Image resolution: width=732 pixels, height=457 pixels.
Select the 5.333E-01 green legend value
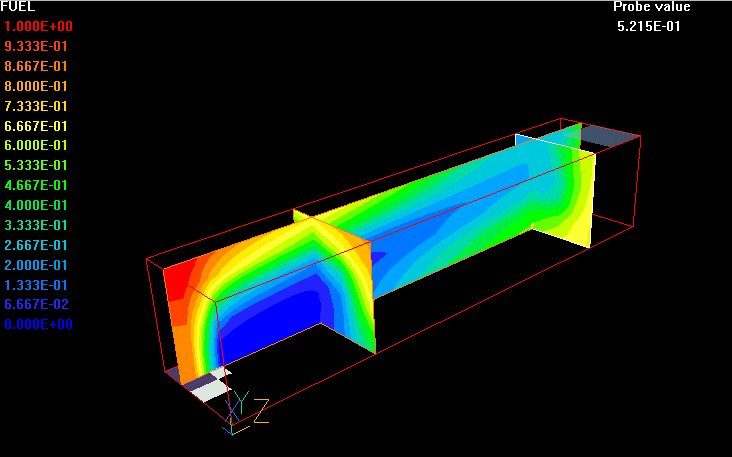(38, 166)
